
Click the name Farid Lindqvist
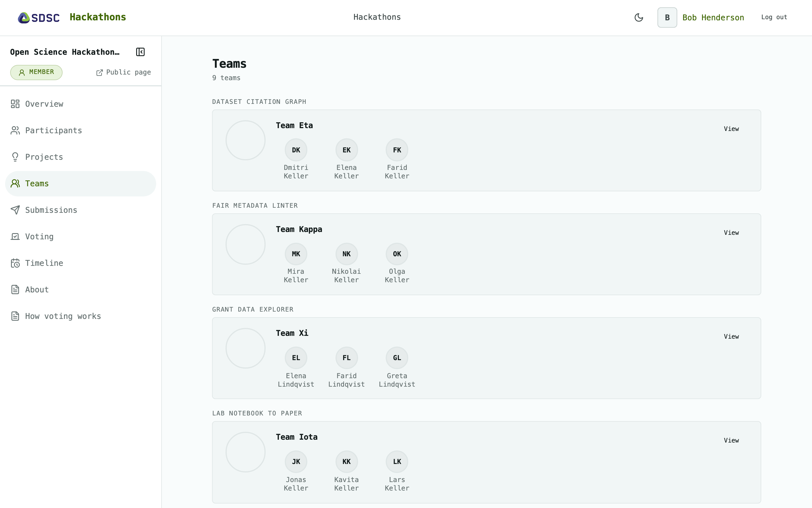click(x=347, y=380)
